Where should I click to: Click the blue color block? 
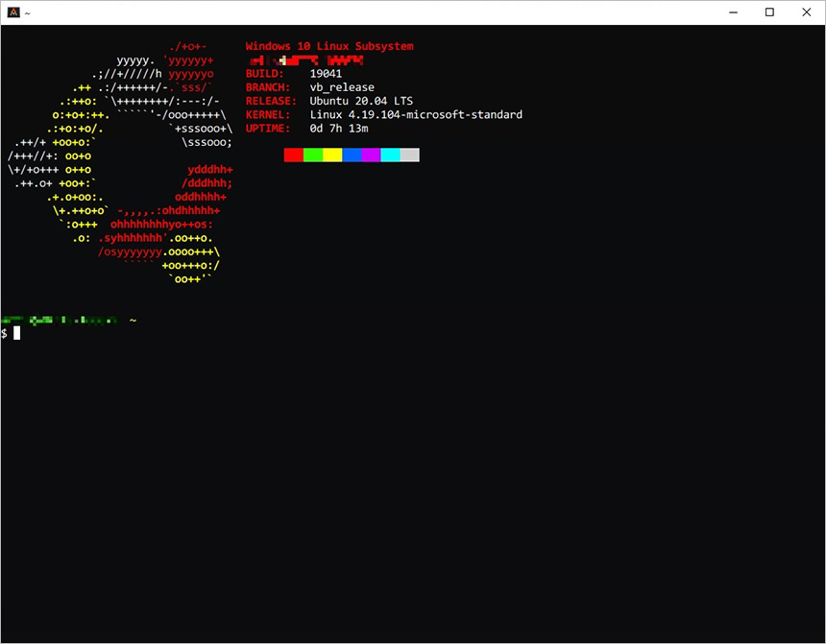pos(352,155)
